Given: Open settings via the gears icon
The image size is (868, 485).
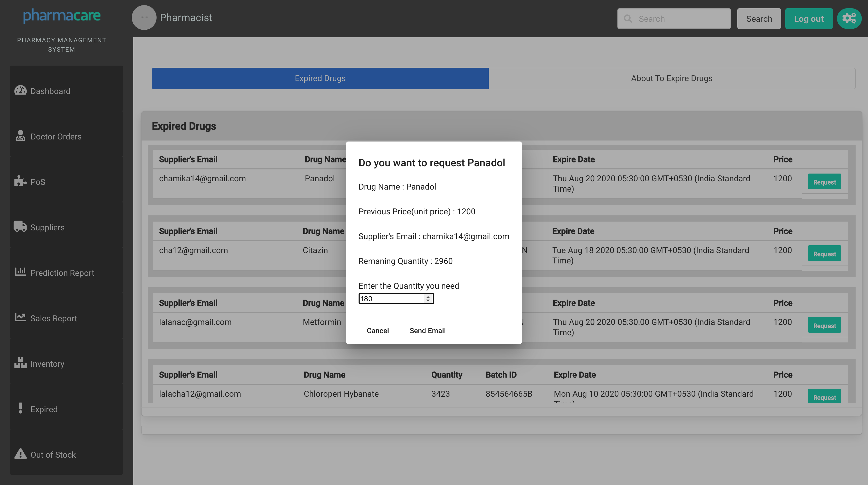Looking at the screenshot, I should click(849, 19).
